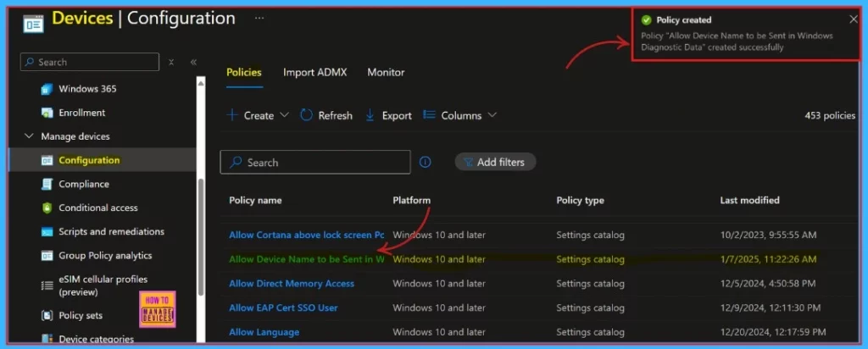Click Windows 10 and later in Cortana row
868x349 pixels.
coord(439,235)
